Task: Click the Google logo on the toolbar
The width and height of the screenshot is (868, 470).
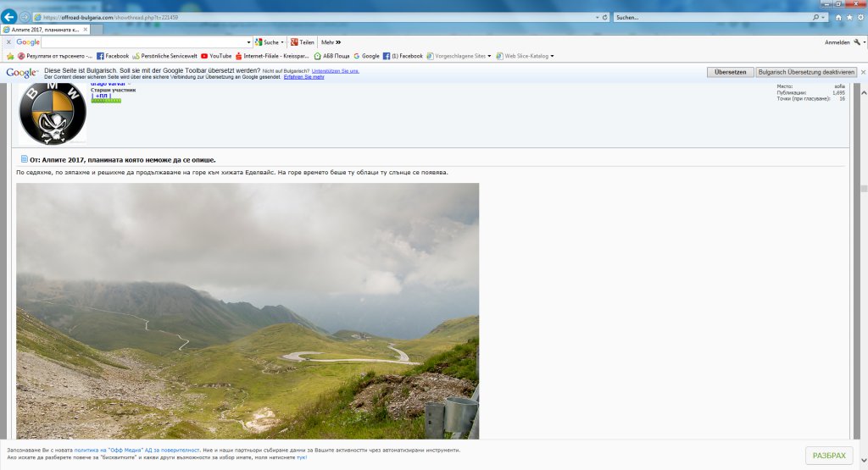Action: coord(28,42)
